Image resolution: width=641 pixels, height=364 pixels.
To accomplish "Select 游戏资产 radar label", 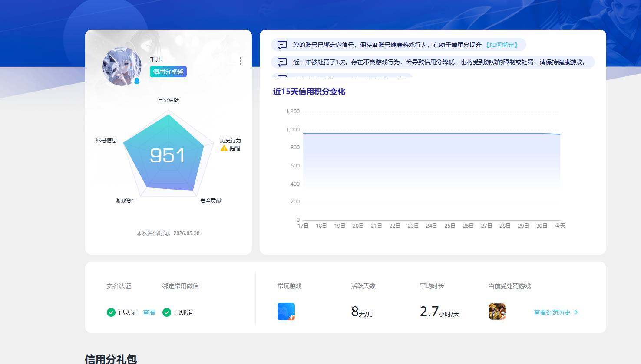I will pos(126,200).
